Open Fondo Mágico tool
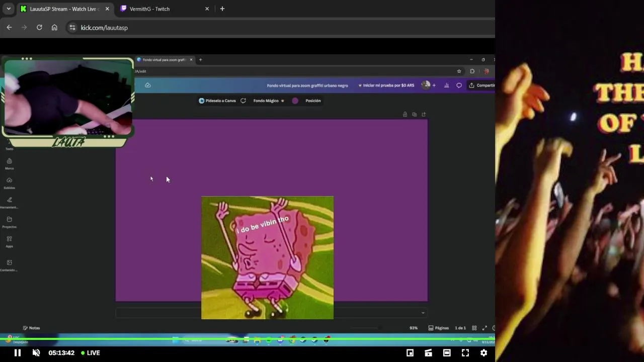 coord(269,101)
